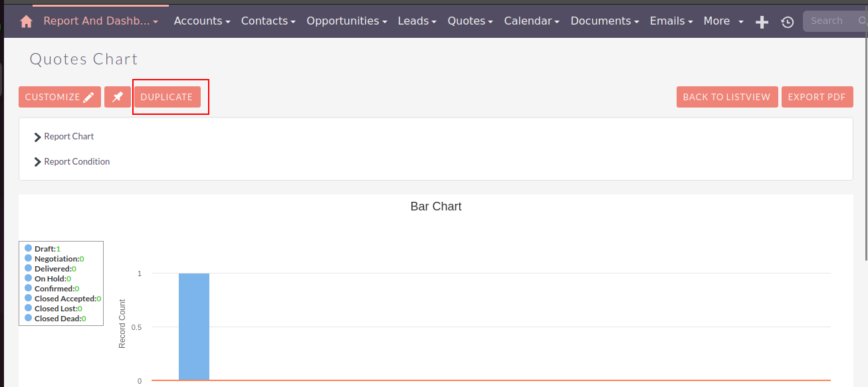Click the Duplicate button
The image size is (868, 387).
pos(167,97)
